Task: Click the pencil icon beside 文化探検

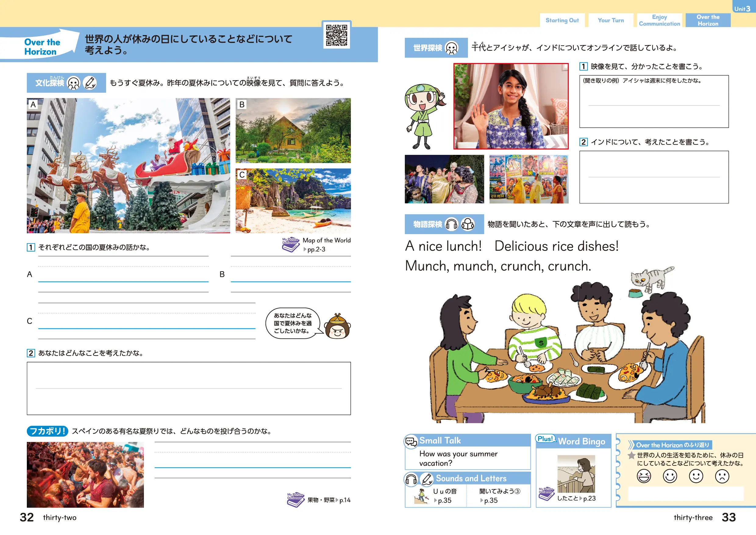Action: click(90, 83)
